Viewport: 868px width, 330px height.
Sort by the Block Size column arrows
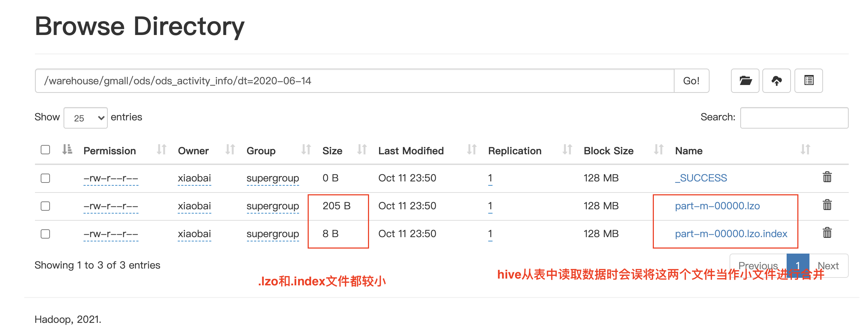tap(659, 150)
